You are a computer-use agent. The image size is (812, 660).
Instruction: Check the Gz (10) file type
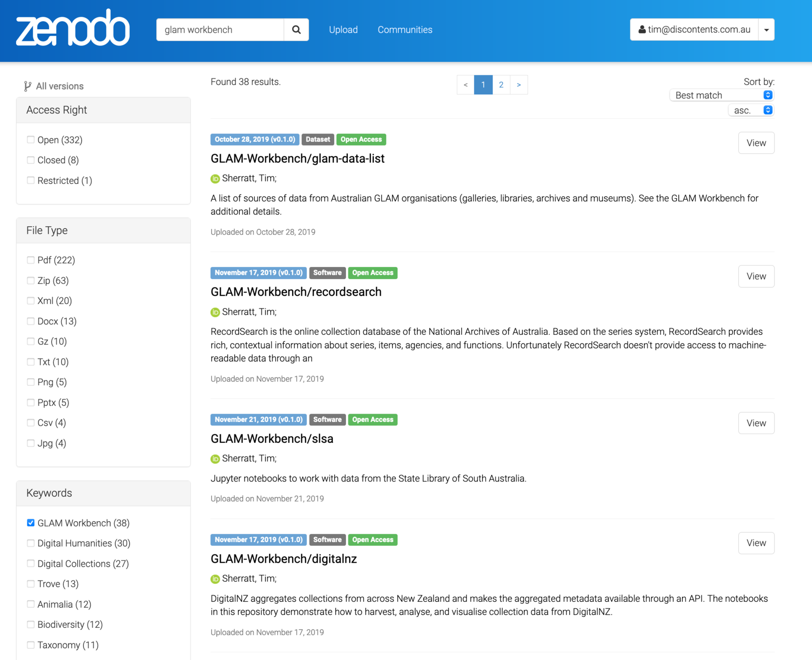pyautogui.click(x=31, y=341)
